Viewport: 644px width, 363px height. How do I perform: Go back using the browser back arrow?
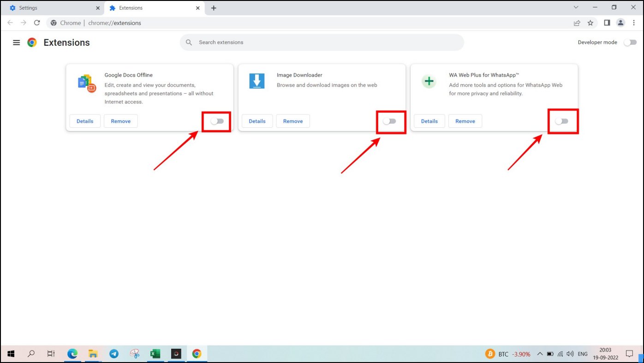tap(10, 23)
